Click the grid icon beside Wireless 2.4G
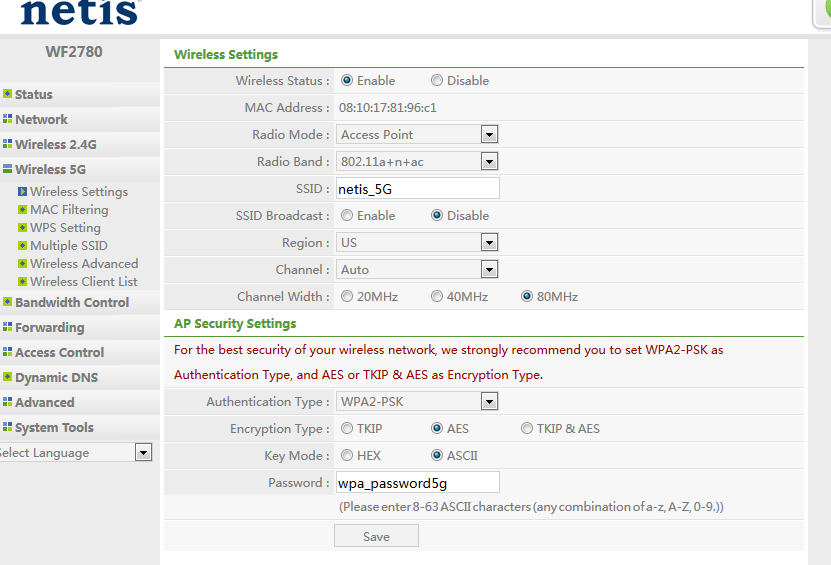The height and width of the screenshot is (565, 831). (7, 144)
